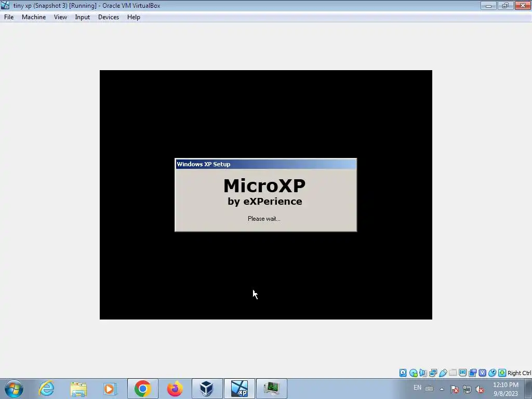Click the shared folders status icon
The height and width of the screenshot is (399, 532).
coord(453,373)
